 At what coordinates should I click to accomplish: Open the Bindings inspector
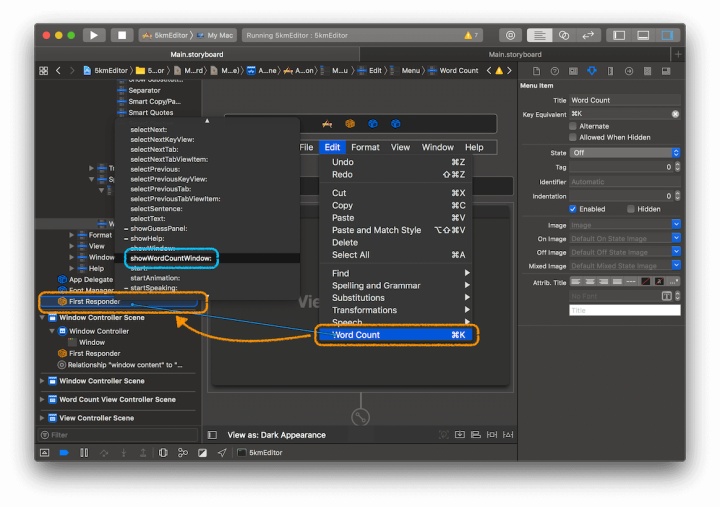tap(647, 71)
